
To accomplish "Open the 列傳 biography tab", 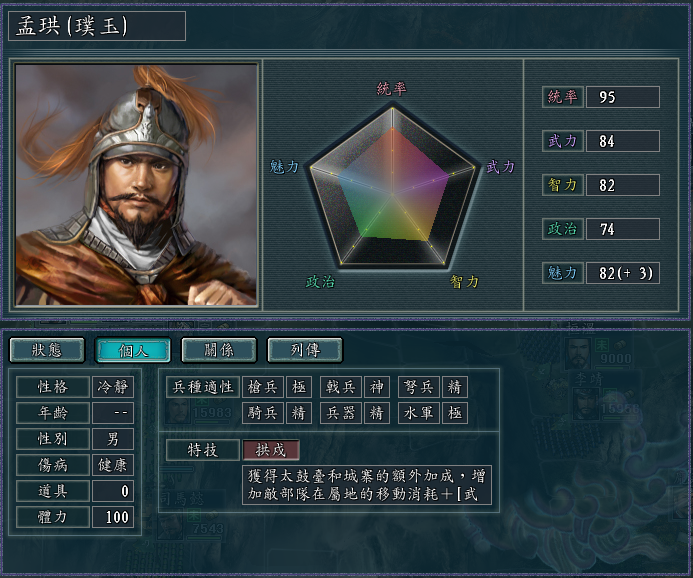I will (x=305, y=349).
